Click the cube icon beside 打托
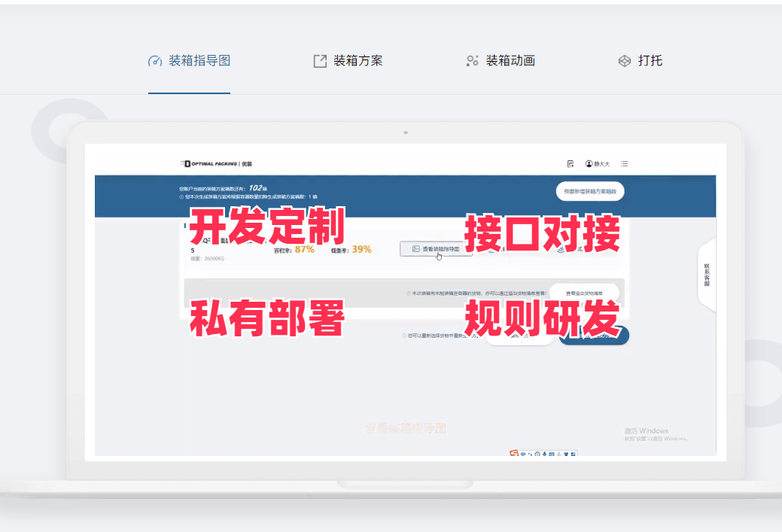 click(624, 61)
